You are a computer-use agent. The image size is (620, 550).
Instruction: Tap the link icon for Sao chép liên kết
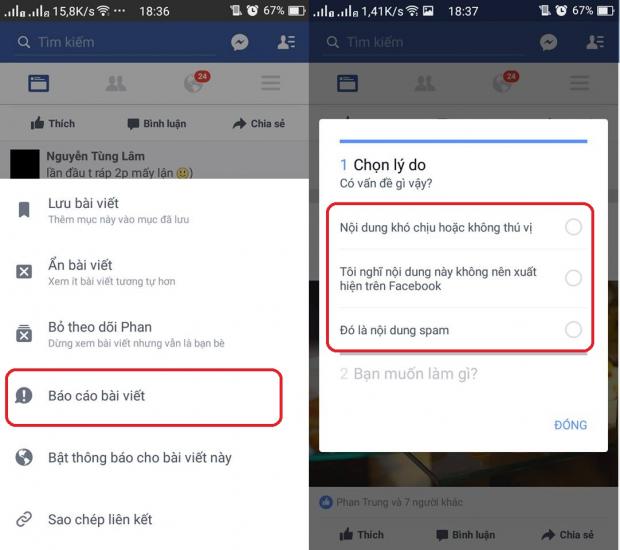tap(24, 519)
